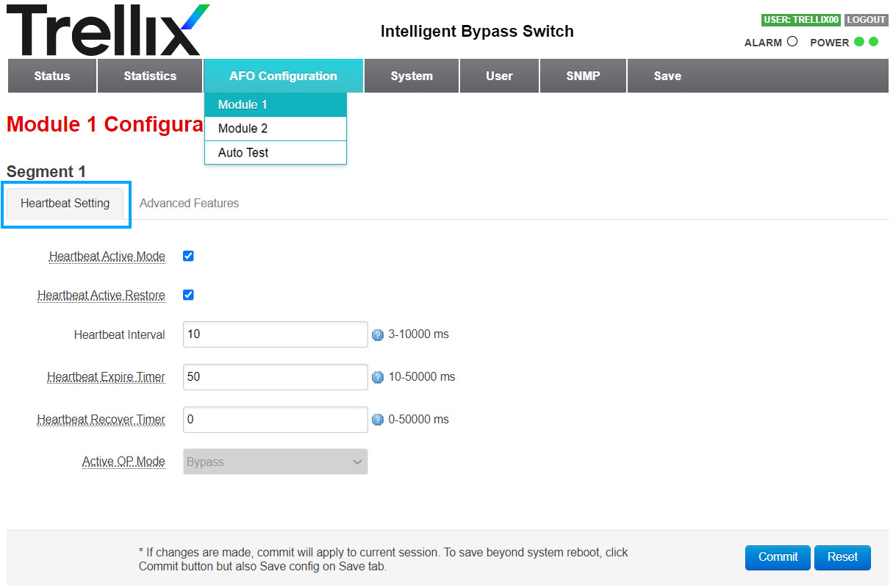893x588 pixels.
Task: Click the Heartbeat Active Mode label
Action: [107, 257]
